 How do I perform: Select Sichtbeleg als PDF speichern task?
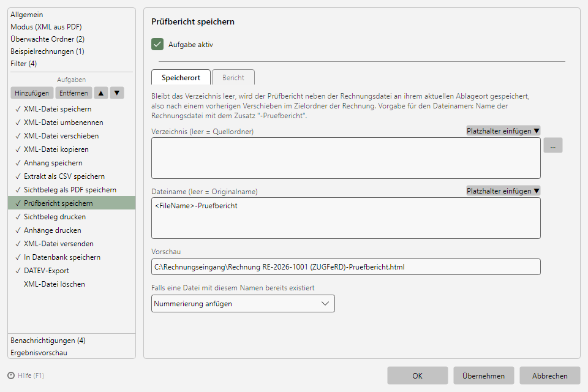72,190
